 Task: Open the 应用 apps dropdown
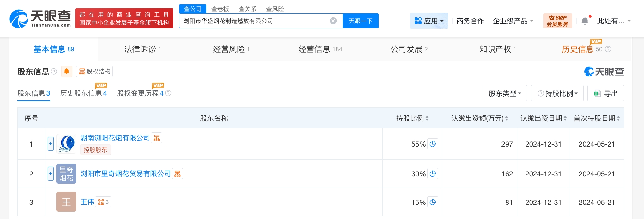(x=429, y=21)
